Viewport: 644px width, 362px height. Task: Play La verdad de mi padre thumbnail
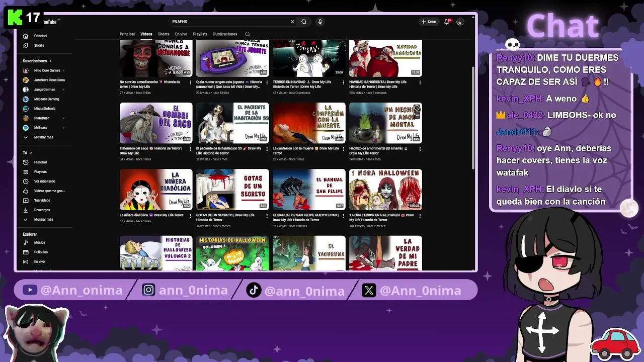pos(385,253)
